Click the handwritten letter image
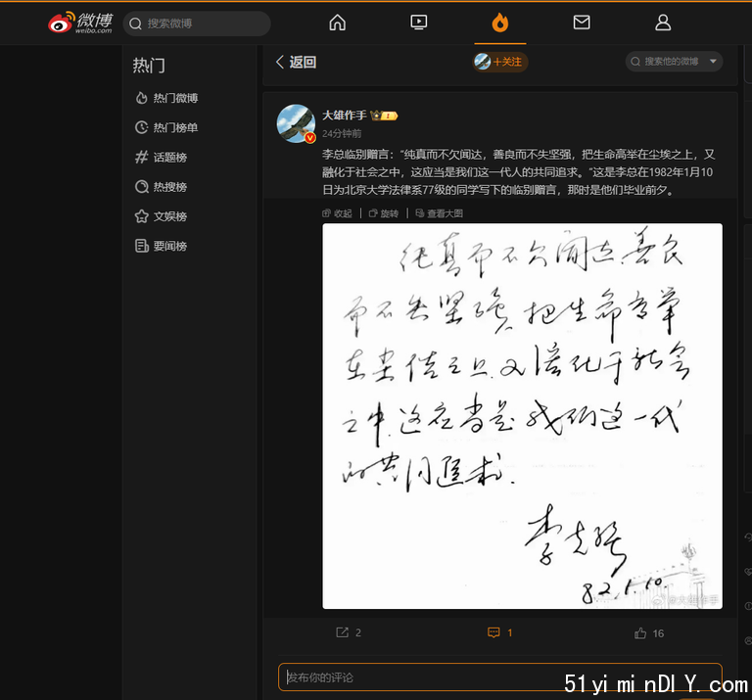The width and height of the screenshot is (752, 700). pyautogui.click(x=522, y=416)
